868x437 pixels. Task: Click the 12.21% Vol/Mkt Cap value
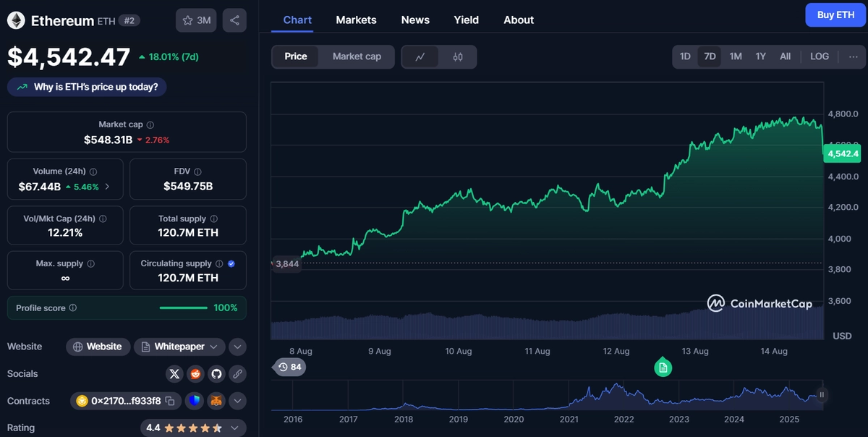[x=65, y=233]
